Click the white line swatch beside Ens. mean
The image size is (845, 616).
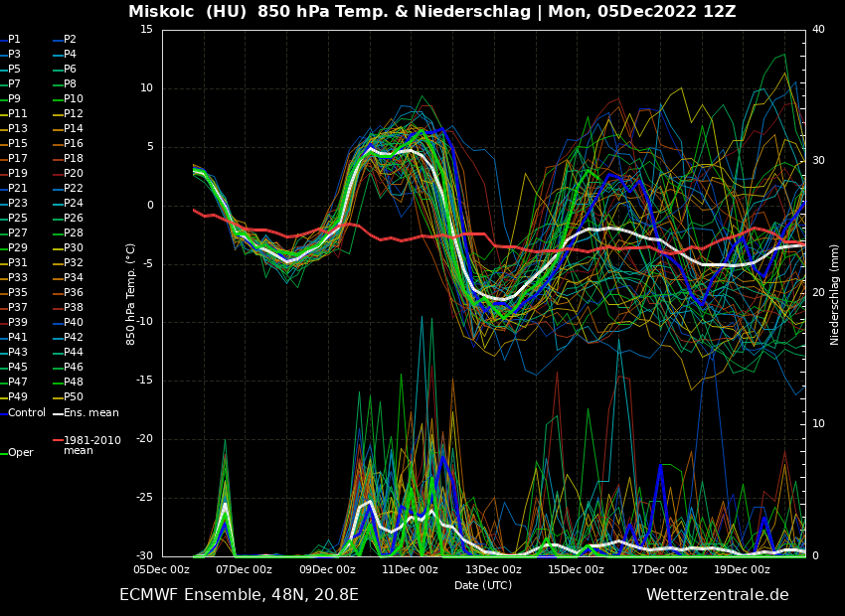coord(58,412)
